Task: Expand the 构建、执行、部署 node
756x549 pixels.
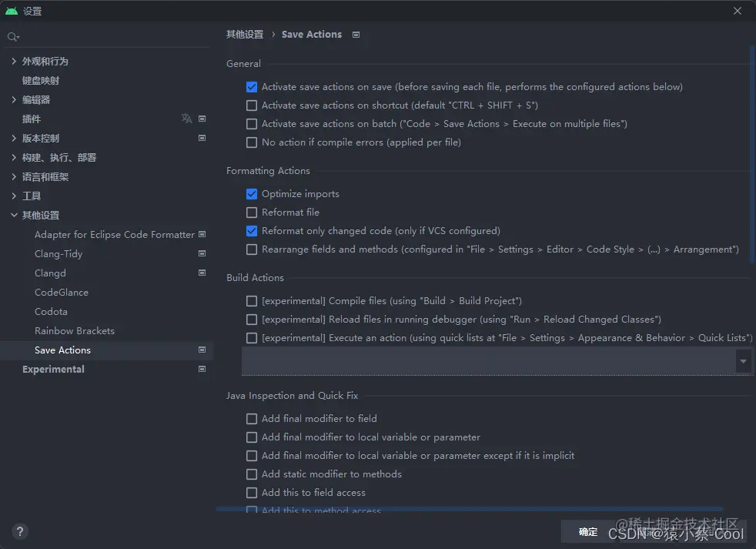Action: click(14, 157)
